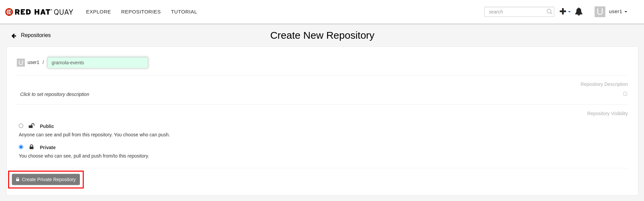Click the open padlock icon beside Public

point(31,126)
